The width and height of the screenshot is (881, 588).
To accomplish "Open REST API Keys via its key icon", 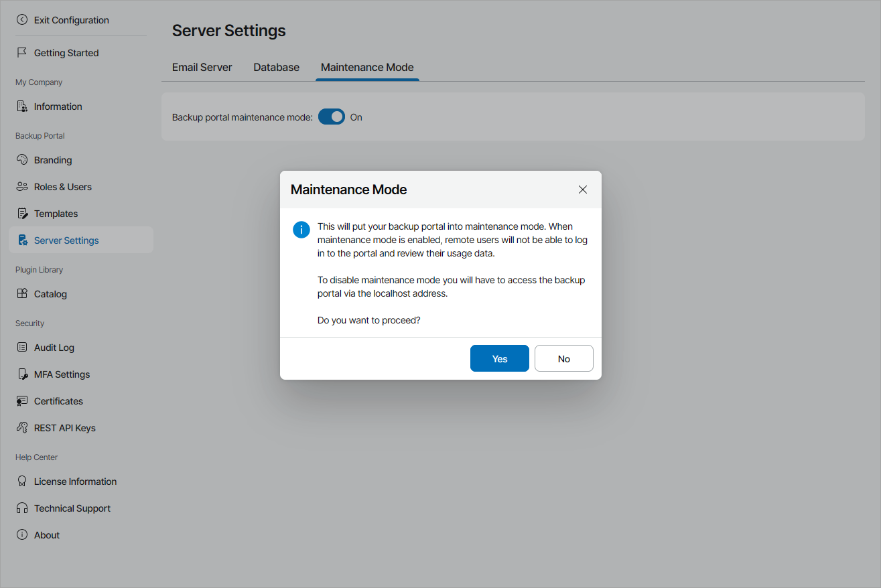I will pos(22,427).
